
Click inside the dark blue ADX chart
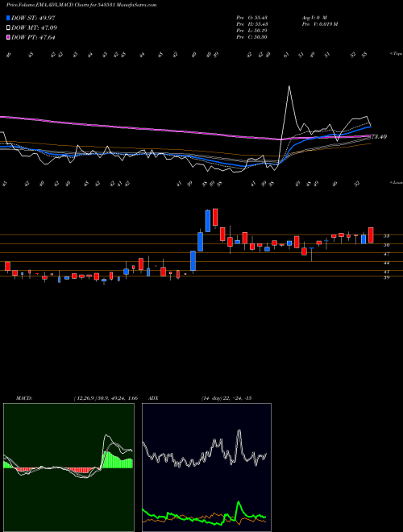(x=206, y=468)
